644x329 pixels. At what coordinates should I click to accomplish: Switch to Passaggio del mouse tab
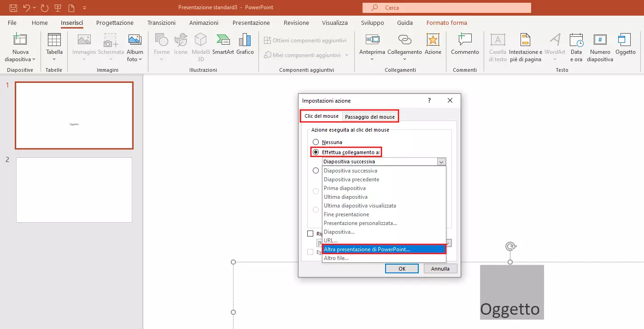coord(370,116)
